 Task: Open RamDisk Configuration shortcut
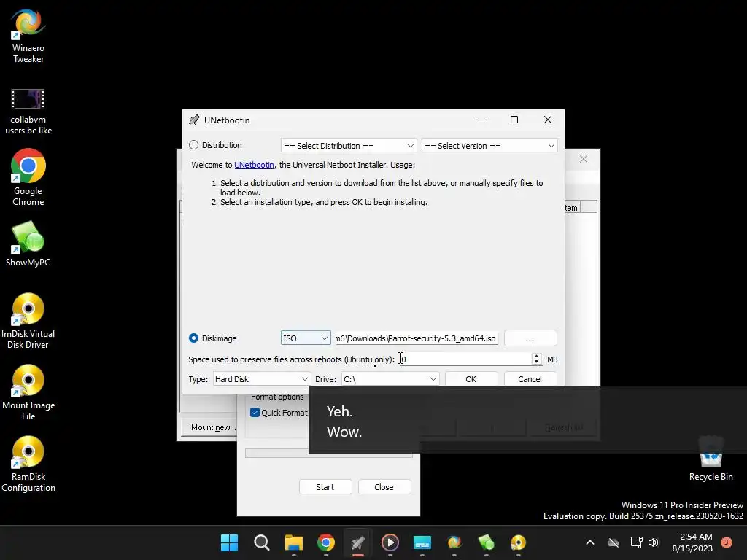tap(28, 464)
